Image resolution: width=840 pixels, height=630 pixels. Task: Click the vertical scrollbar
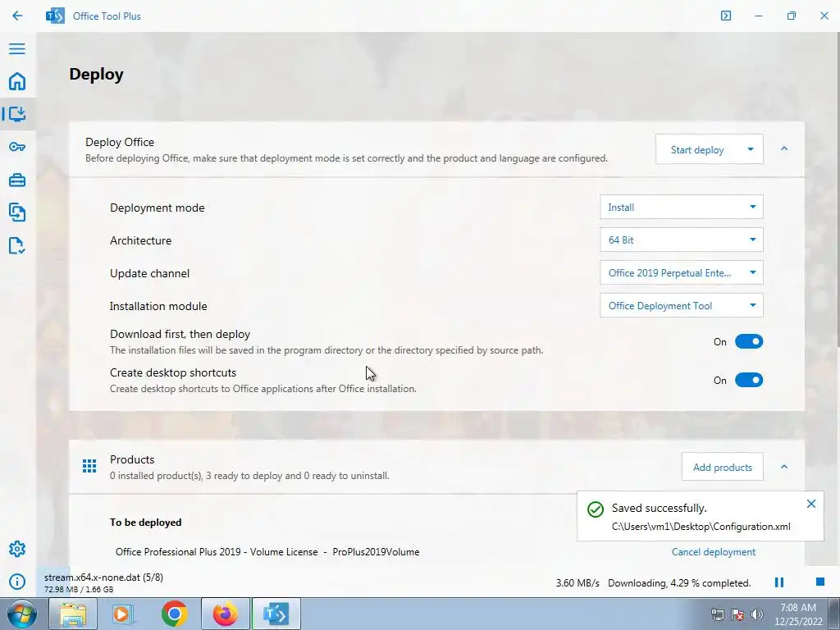point(838,188)
